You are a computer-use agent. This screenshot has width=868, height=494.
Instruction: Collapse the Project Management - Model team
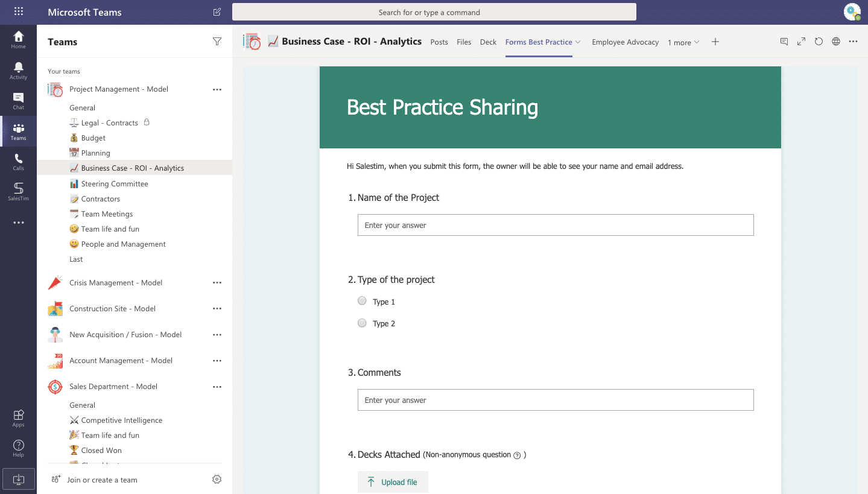[x=119, y=89]
